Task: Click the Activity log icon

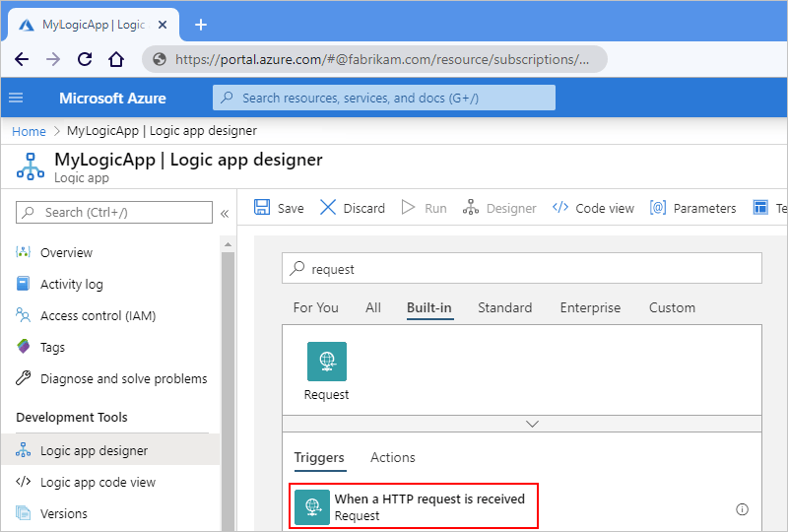Action: 23,284
